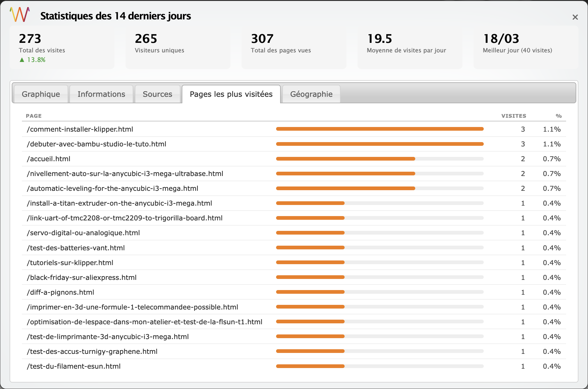Click the /accueil.html page entry
588x389 pixels.
tap(49, 159)
